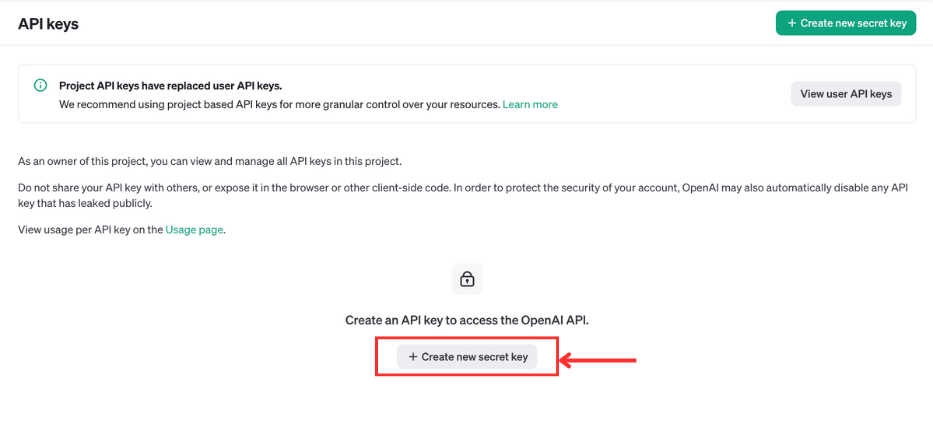Click the plus icon in the gray center button
This screenshot has width=933, height=431.
click(x=413, y=356)
